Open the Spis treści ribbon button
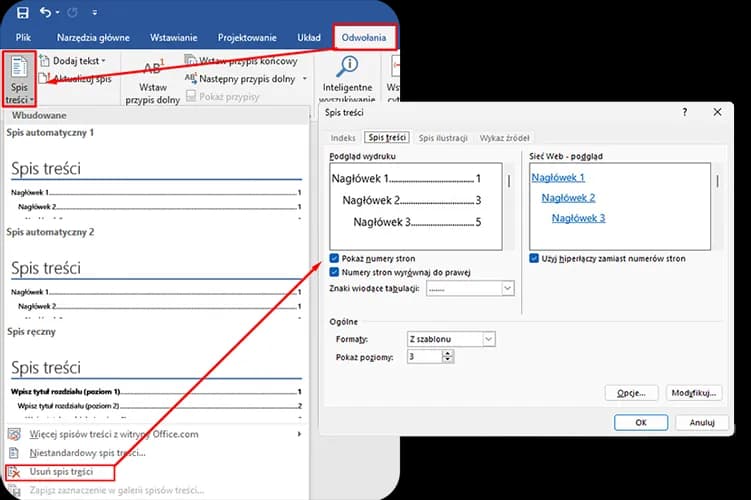 pyautogui.click(x=18, y=80)
